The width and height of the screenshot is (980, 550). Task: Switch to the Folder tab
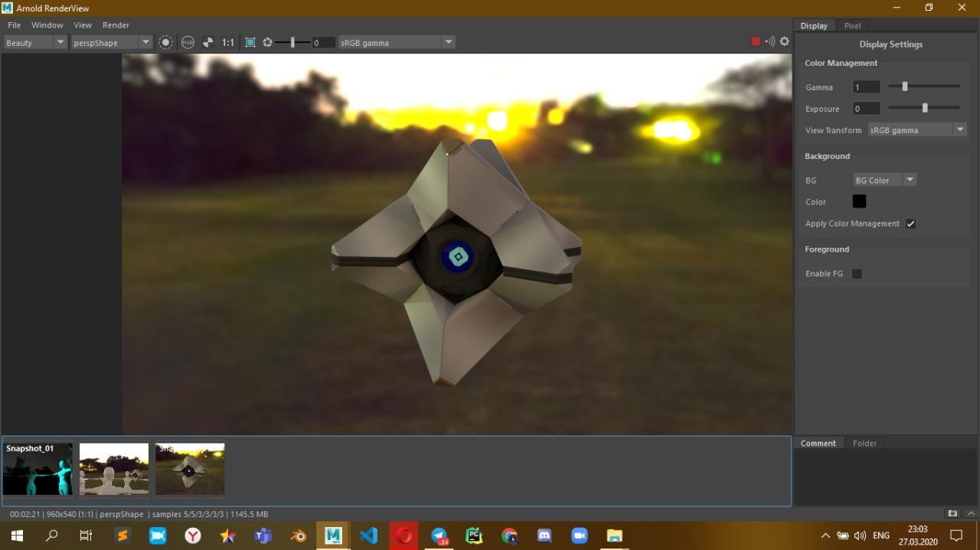click(864, 443)
